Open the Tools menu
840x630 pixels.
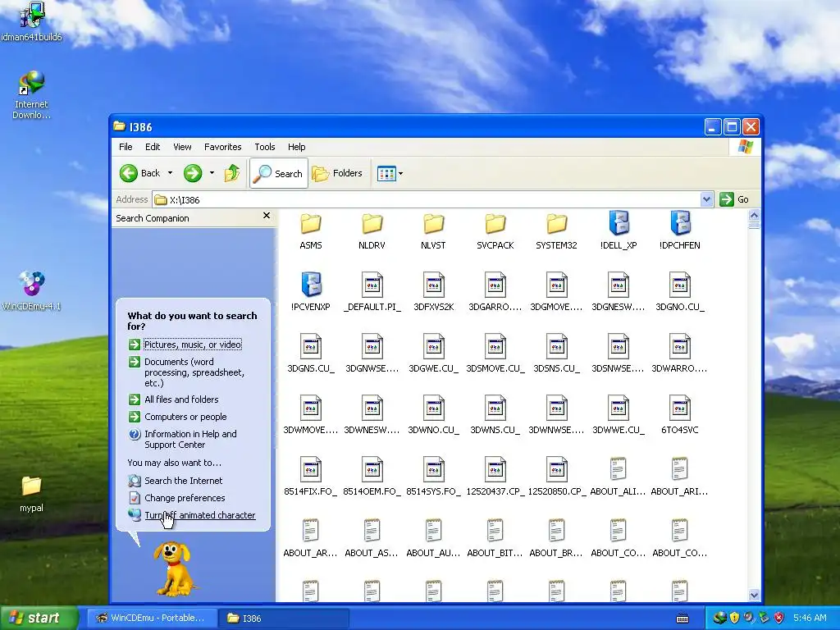[x=265, y=147]
